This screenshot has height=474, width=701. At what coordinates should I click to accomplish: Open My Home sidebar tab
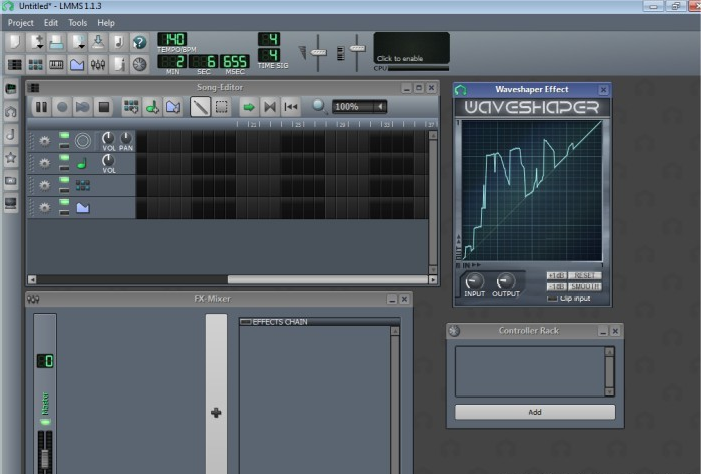click(11, 181)
